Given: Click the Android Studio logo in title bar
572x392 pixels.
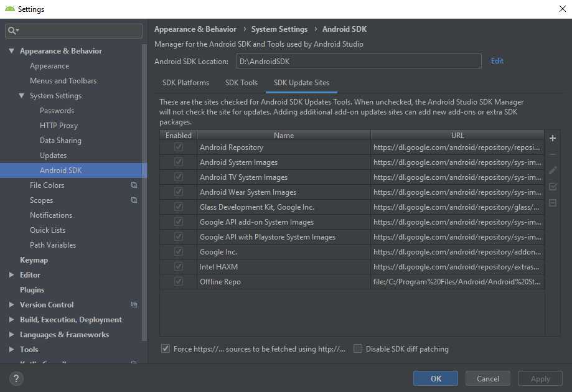Looking at the screenshot, I should click(10, 9).
